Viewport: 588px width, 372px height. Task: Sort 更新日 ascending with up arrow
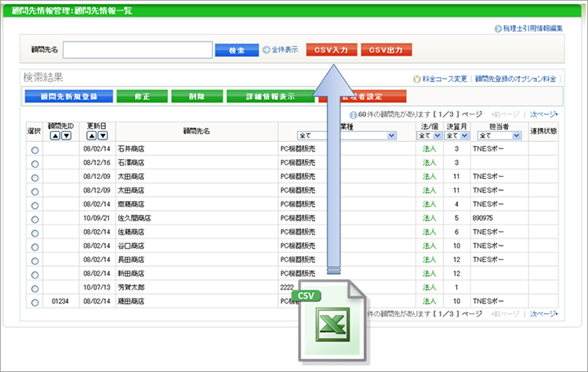[x=92, y=136]
